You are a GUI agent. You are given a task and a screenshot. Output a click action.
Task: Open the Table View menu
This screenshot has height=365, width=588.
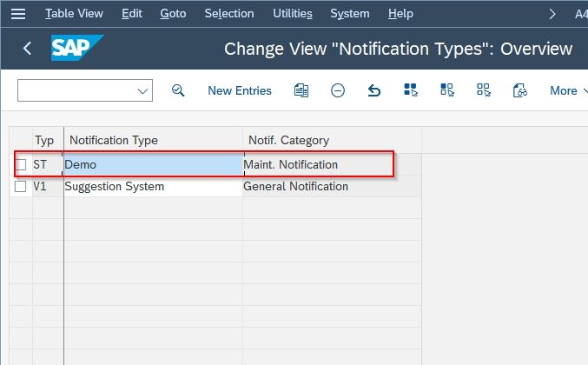pyautogui.click(x=74, y=14)
